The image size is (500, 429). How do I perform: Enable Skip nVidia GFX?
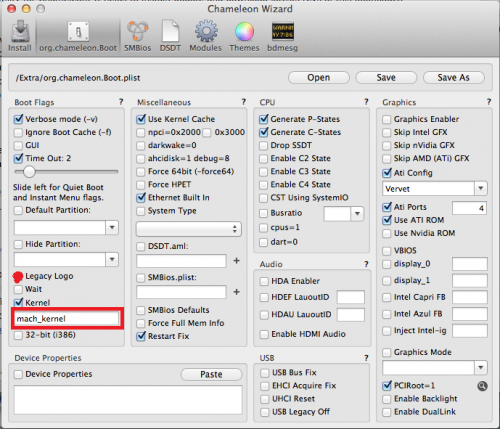click(x=387, y=145)
